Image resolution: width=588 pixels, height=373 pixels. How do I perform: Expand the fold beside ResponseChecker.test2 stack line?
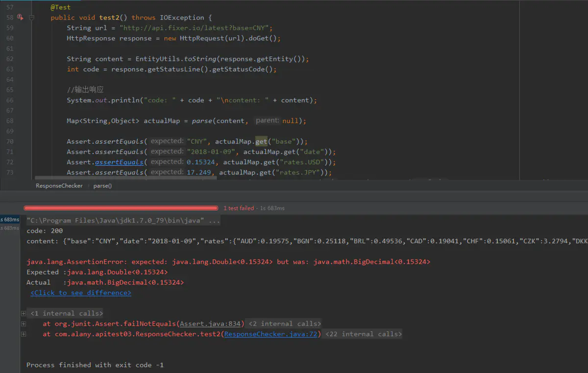[x=24, y=334]
